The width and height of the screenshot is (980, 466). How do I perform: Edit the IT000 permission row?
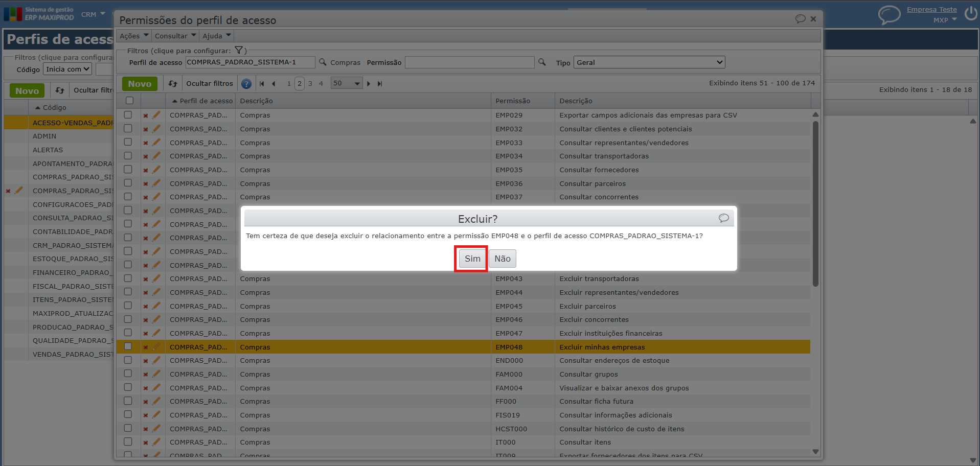(156, 442)
